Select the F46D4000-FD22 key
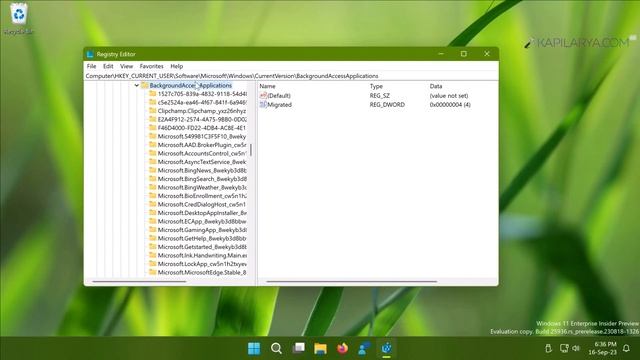Image resolution: width=640 pixels, height=360 pixels. (202, 128)
